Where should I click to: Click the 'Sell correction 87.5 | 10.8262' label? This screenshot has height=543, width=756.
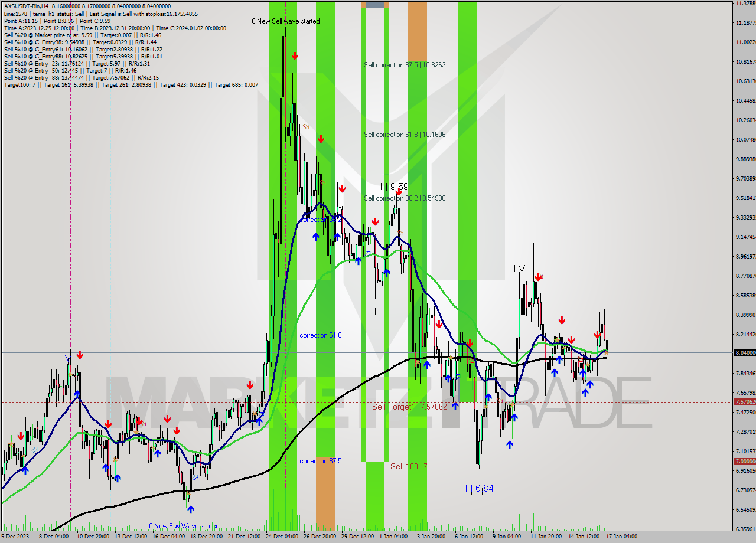[x=405, y=65]
